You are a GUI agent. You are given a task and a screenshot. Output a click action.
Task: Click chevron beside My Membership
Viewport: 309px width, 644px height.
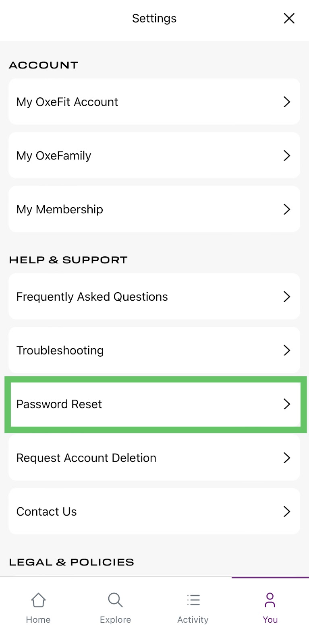pos(286,209)
